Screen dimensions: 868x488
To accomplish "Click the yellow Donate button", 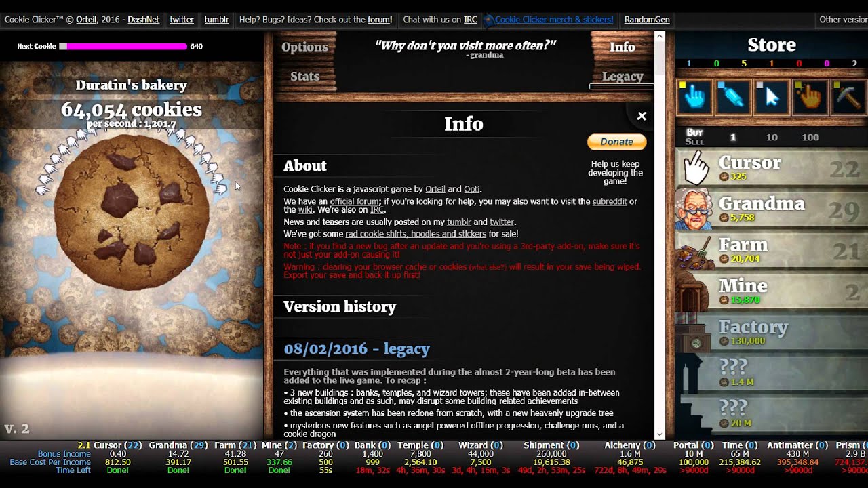I will pos(616,142).
